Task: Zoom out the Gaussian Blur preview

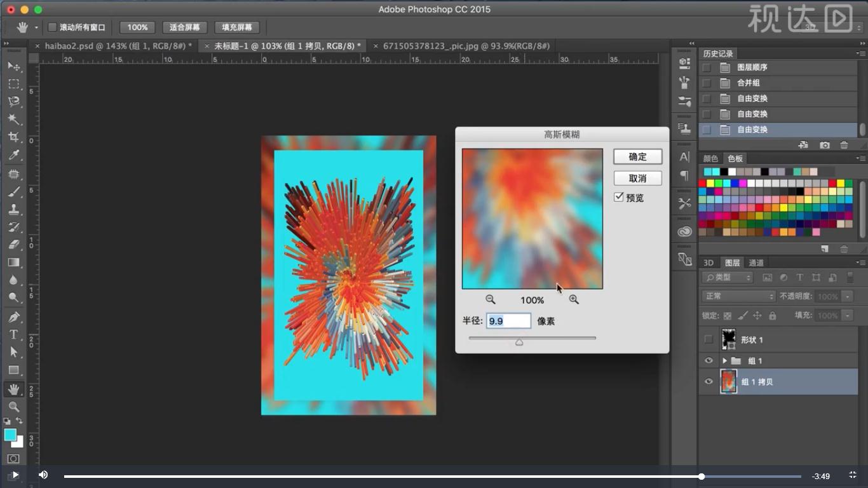Action: tap(491, 299)
